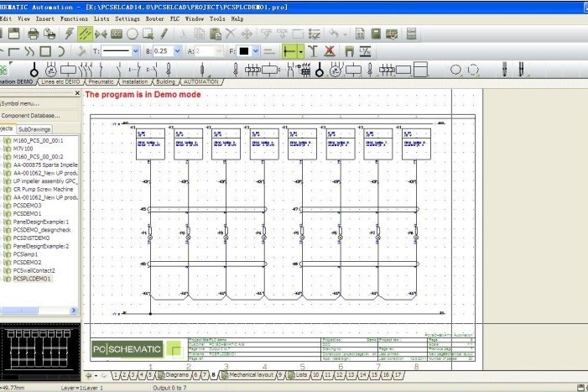Open the Functions menu
The height and width of the screenshot is (392, 588).
(75, 18)
